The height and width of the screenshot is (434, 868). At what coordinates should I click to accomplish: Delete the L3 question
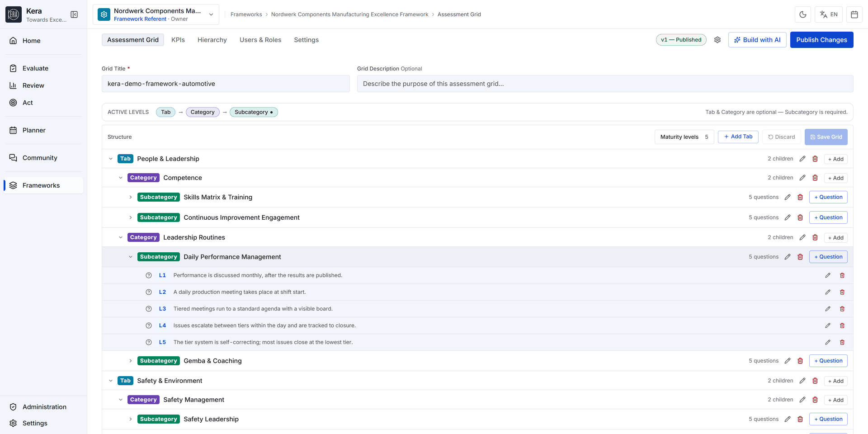(x=842, y=309)
